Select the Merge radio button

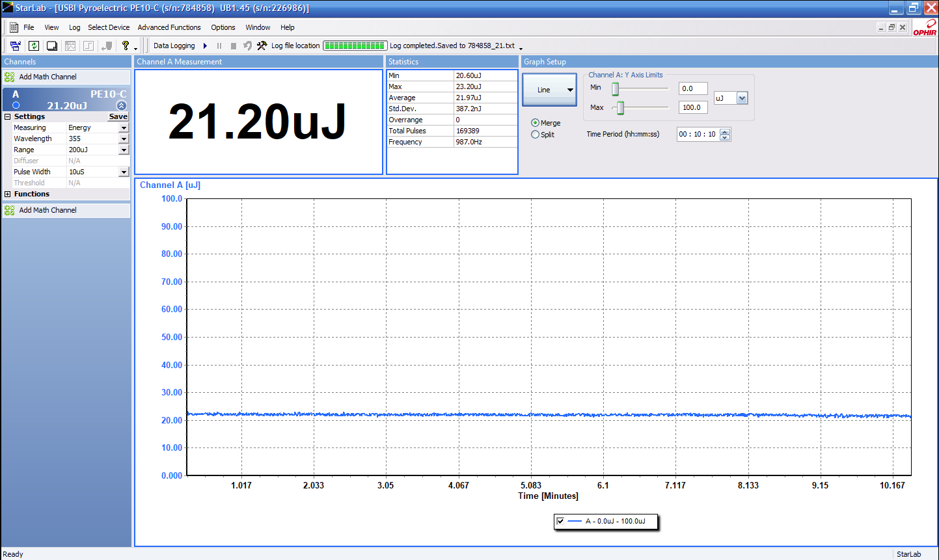(x=535, y=123)
